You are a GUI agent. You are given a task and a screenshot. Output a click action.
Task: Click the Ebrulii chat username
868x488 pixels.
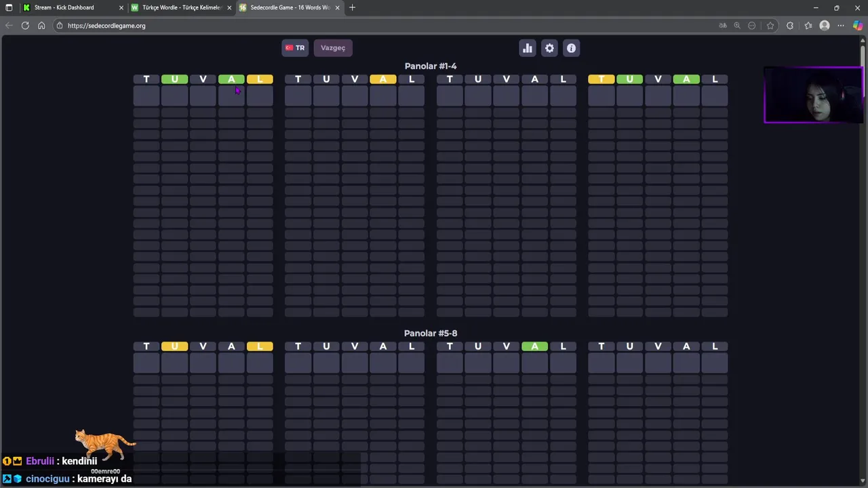[x=40, y=461]
